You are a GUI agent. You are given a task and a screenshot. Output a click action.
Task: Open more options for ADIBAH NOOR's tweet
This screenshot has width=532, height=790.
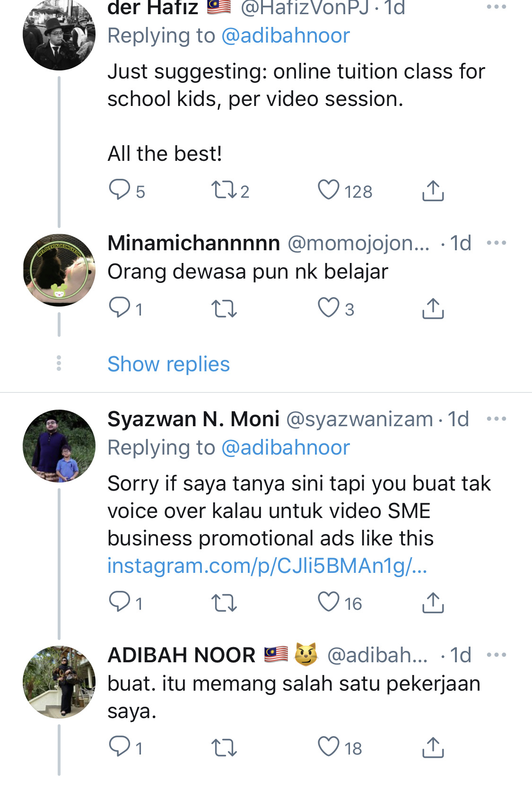496,655
